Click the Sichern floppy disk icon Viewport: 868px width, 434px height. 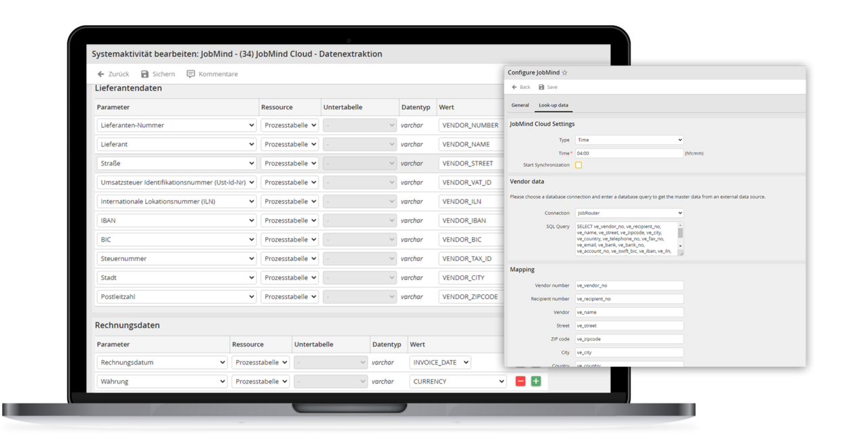click(x=144, y=74)
